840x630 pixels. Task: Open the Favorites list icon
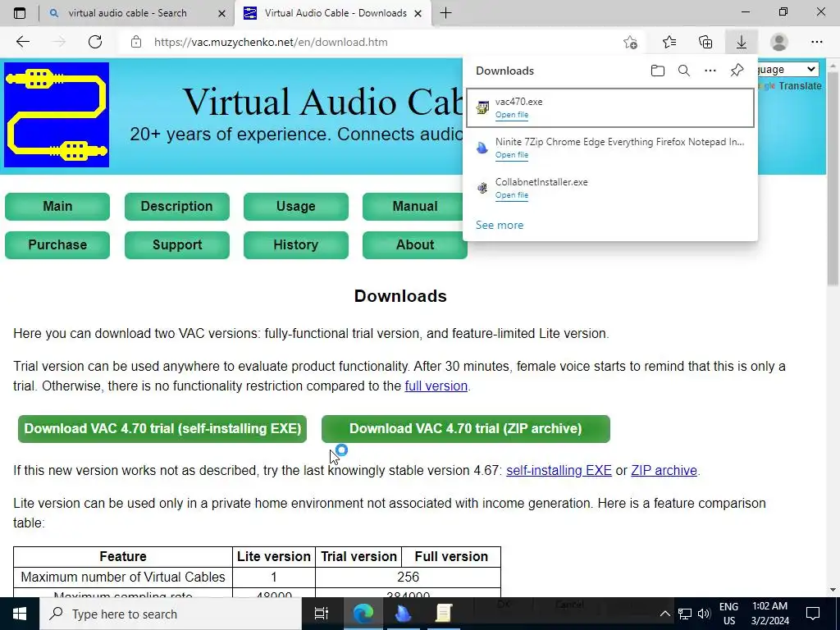pyautogui.click(x=669, y=42)
